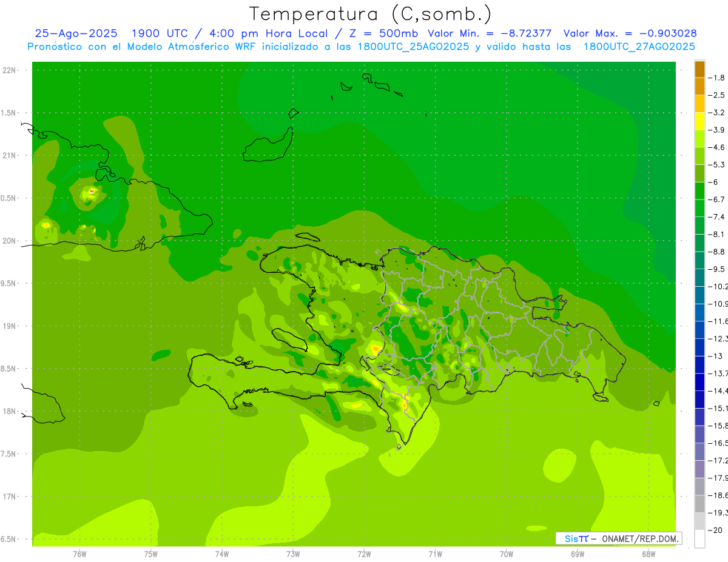Click the "17N" latitude axis label

point(9,497)
